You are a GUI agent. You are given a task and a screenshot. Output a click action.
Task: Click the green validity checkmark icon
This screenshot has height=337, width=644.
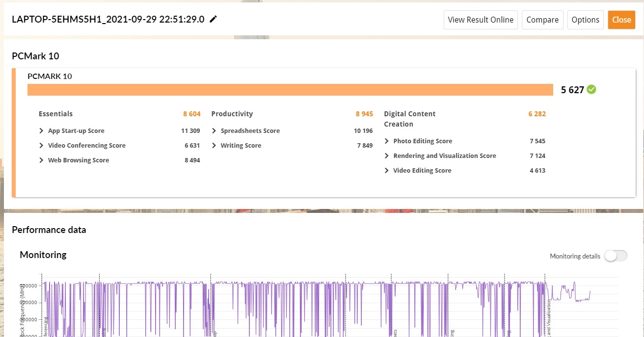(x=591, y=89)
